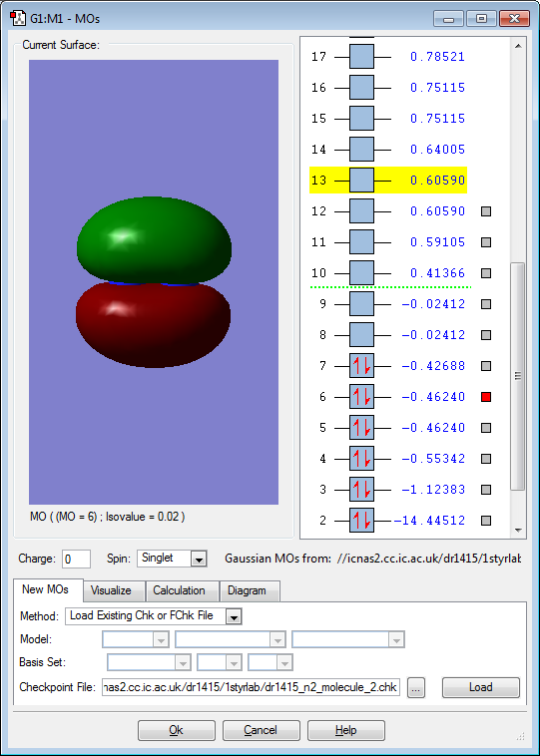Toggle the gray surface marker for MO 3
Image resolution: width=540 pixels, height=756 pixels.
coord(486,490)
